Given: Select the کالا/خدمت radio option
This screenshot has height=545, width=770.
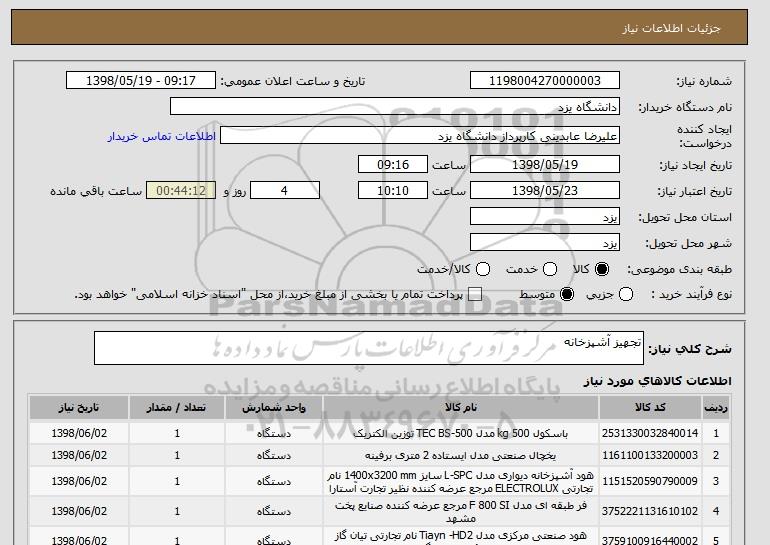Looking at the screenshot, I should pyautogui.click(x=483, y=269).
